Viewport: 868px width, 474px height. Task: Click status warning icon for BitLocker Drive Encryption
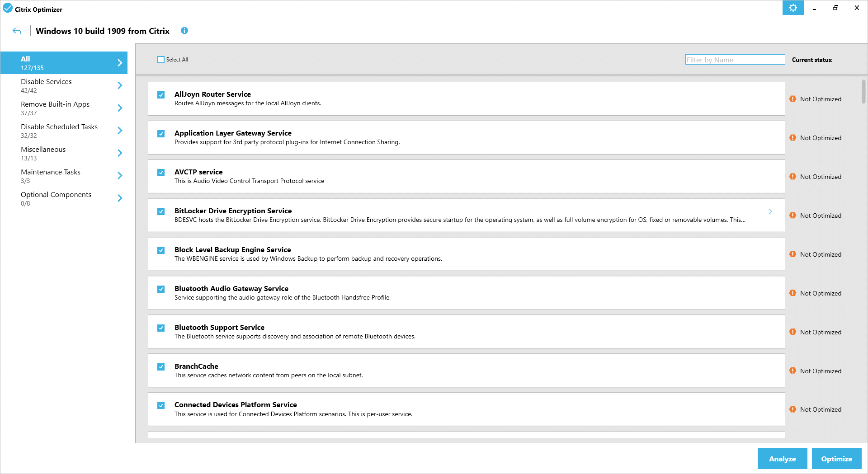(793, 216)
